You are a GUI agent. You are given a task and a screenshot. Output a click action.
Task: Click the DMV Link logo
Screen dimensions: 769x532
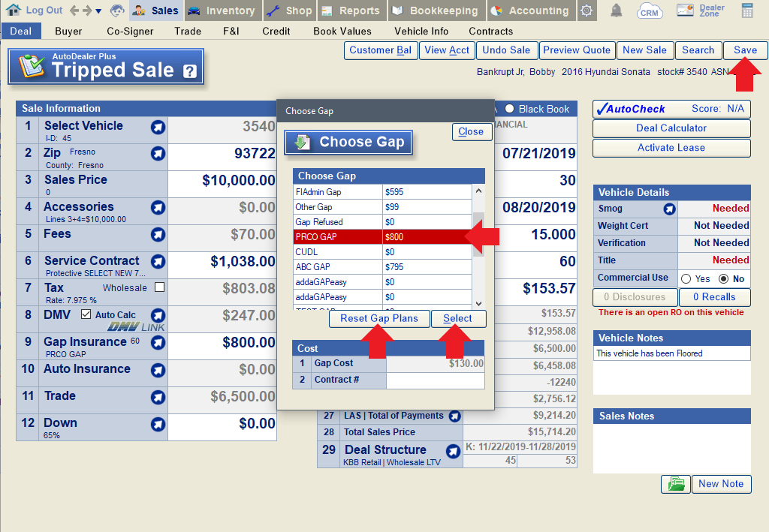pos(137,326)
